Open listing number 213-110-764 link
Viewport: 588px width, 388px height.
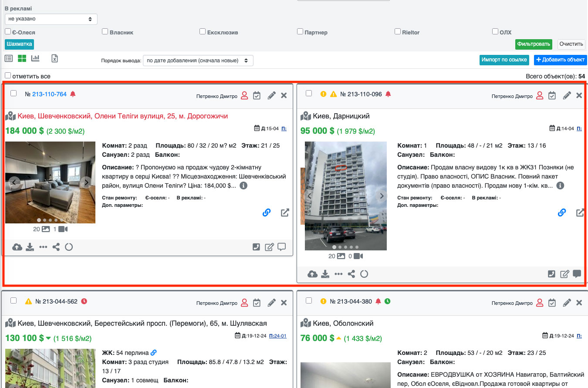point(49,94)
